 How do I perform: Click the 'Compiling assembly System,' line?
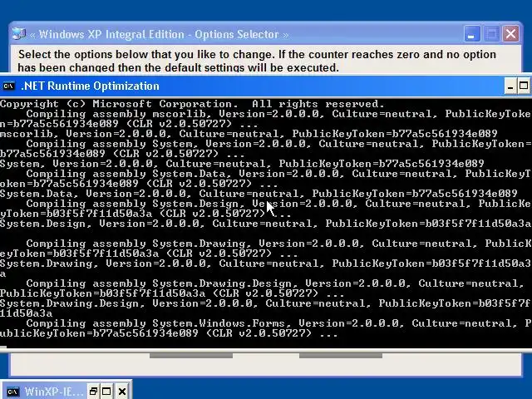pos(266,149)
